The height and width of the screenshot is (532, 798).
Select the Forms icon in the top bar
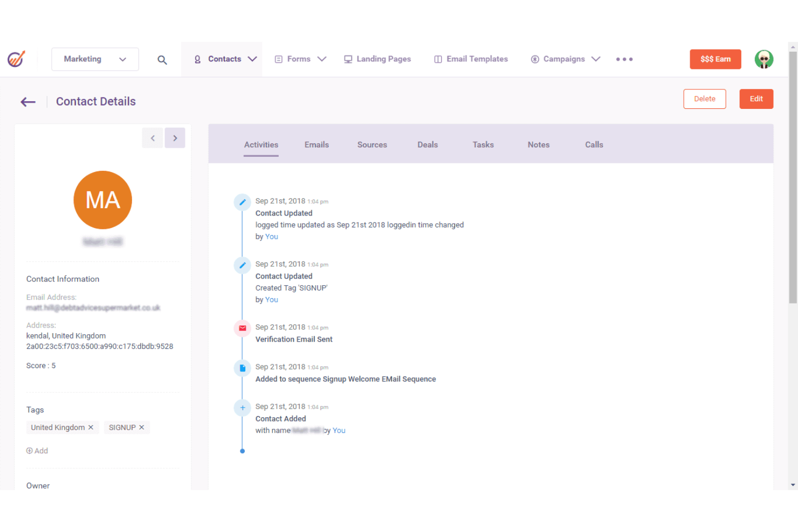(279, 59)
